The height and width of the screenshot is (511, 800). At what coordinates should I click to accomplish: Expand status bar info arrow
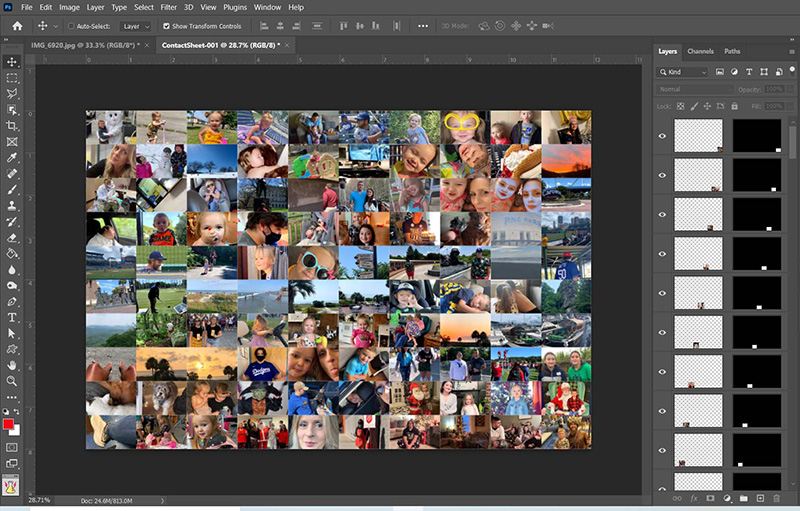point(163,501)
